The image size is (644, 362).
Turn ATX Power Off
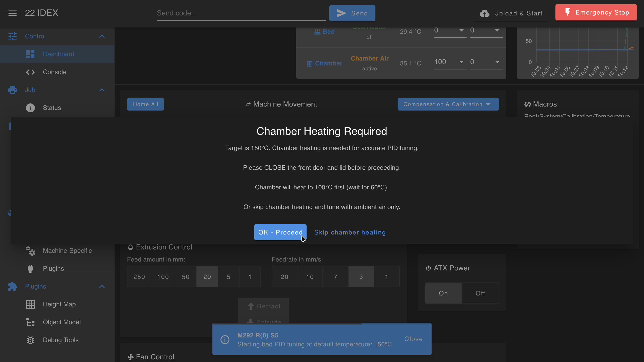pyautogui.click(x=480, y=293)
